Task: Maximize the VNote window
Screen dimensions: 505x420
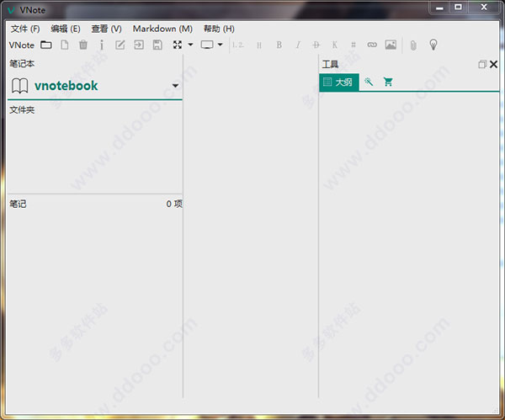Action: tap(458, 7)
